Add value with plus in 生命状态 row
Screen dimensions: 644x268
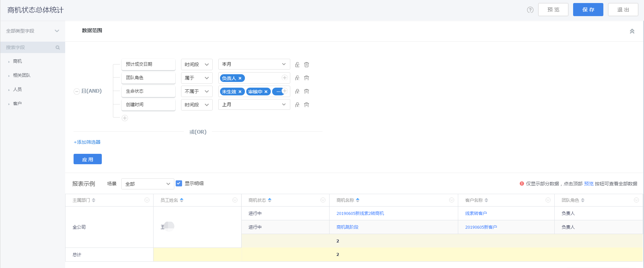tap(285, 91)
